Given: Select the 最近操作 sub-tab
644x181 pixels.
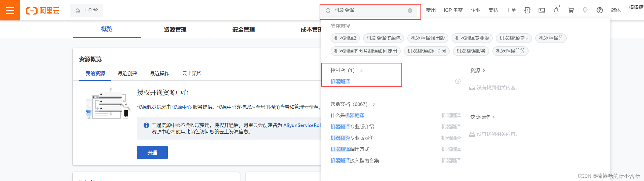Looking at the screenshot, I should [160, 73].
